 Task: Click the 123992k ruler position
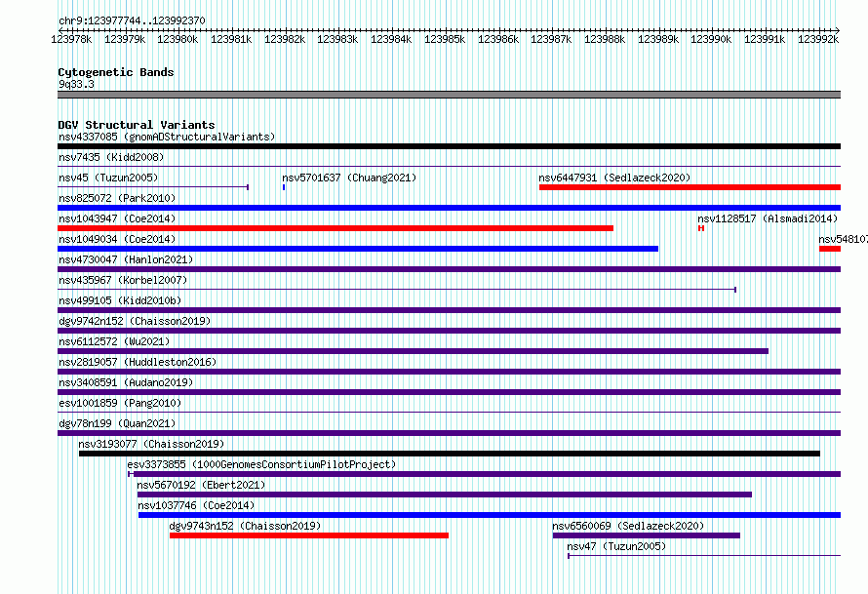[x=818, y=39]
